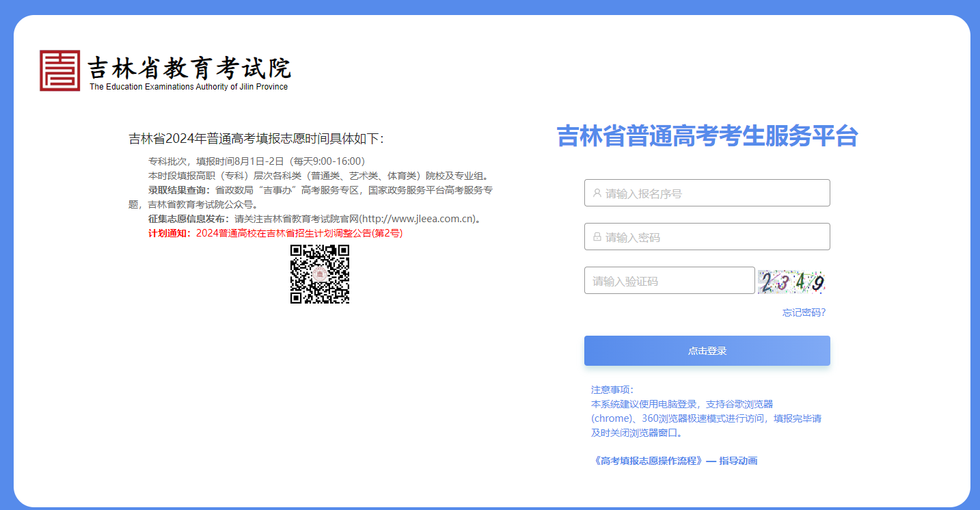Click the 请输入验证码 input field

[x=670, y=280]
